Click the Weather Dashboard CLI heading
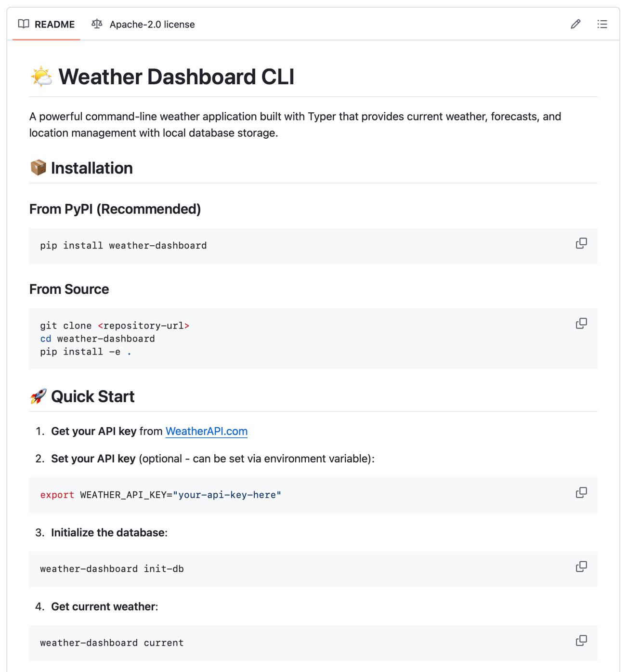The width and height of the screenshot is (626, 672). coord(176,77)
